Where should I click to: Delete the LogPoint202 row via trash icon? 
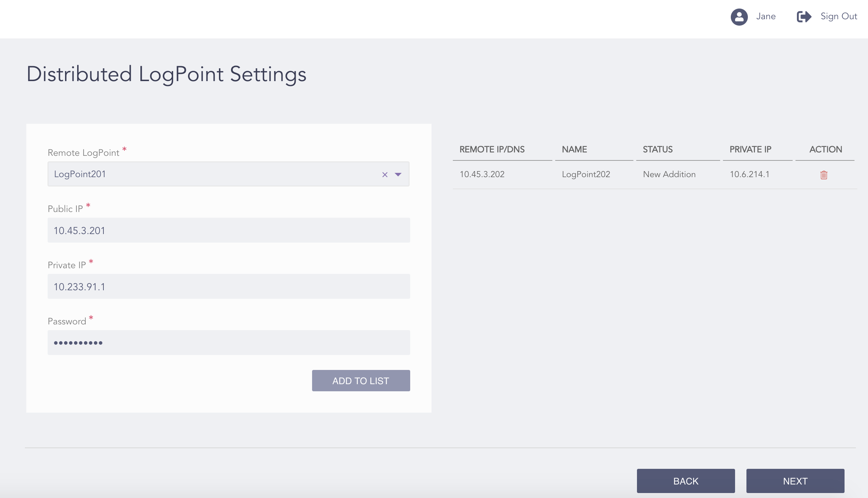tap(824, 175)
